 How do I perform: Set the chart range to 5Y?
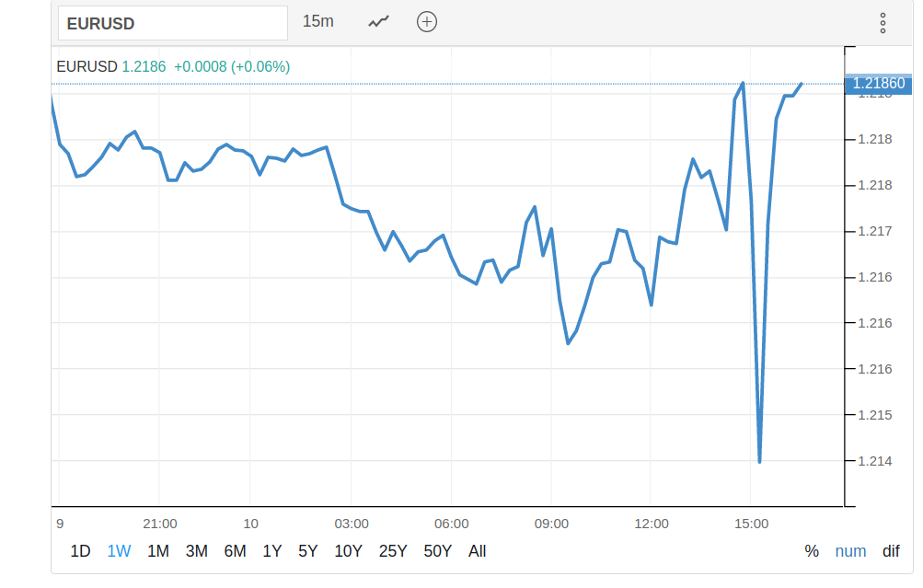[x=307, y=551]
